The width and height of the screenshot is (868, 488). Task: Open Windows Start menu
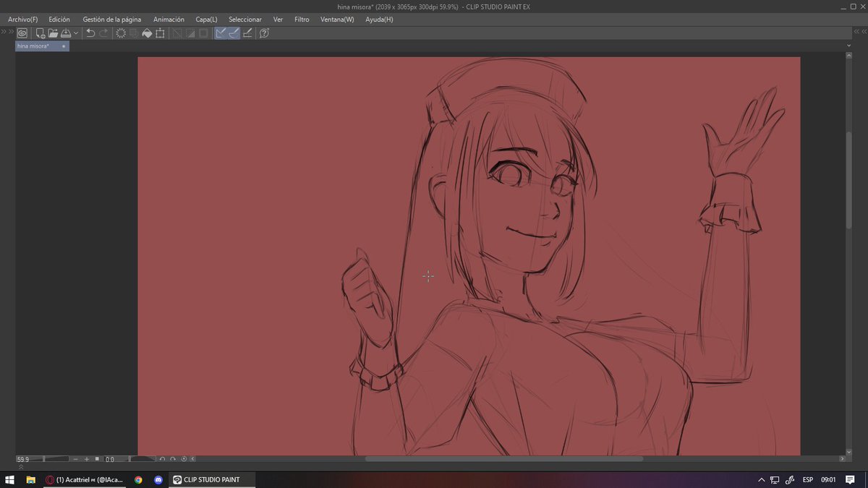tap(10, 479)
